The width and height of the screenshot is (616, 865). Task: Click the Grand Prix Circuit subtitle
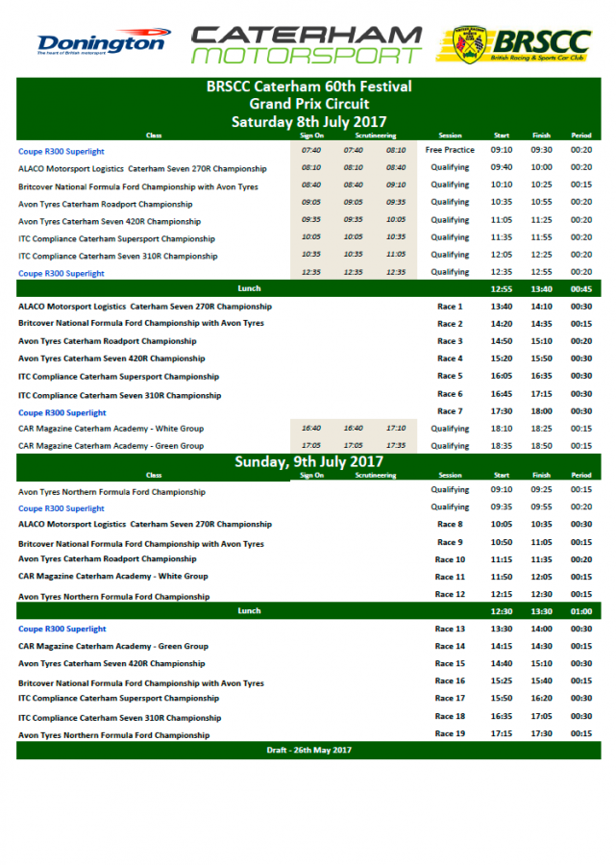click(x=308, y=104)
